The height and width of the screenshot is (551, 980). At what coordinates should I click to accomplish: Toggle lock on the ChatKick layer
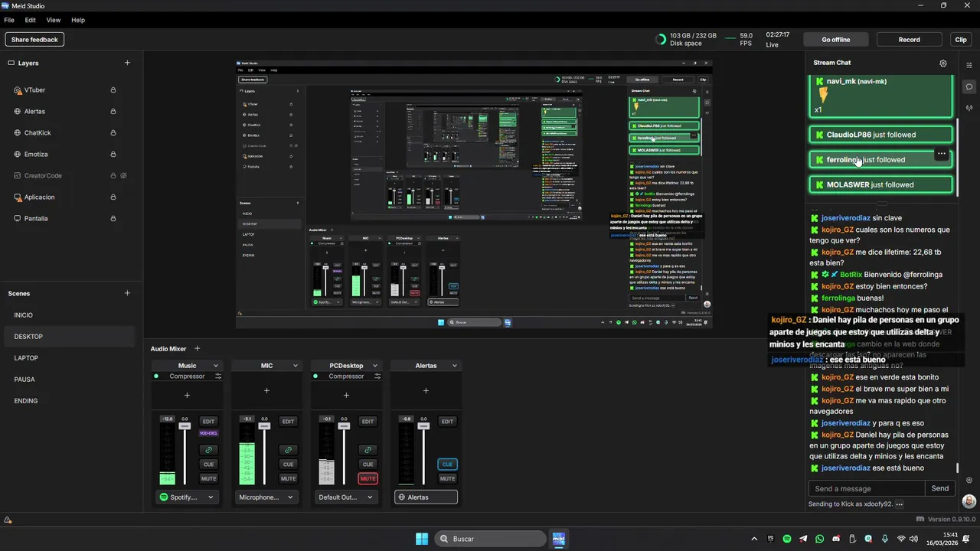point(113,133)
